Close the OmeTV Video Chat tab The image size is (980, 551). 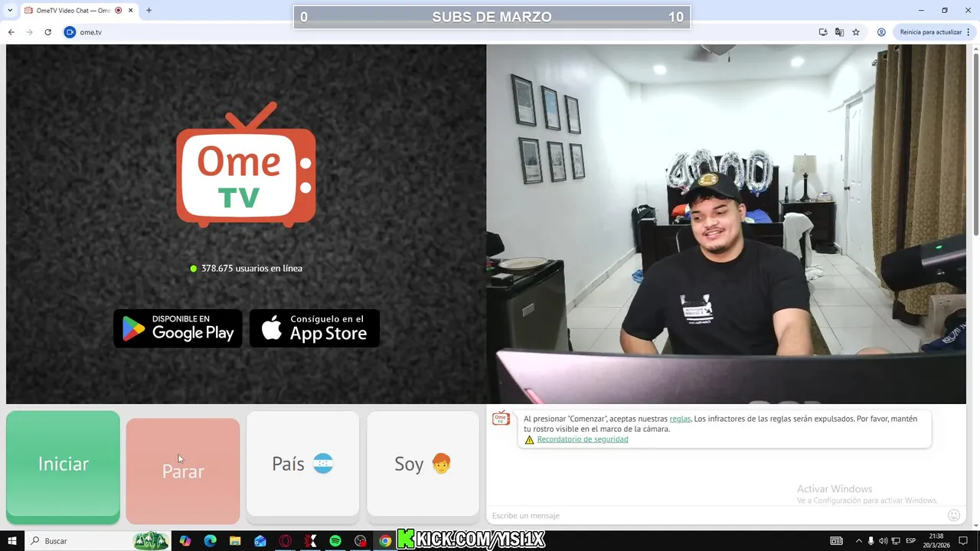pyautogui.click(x=131, y=11)
